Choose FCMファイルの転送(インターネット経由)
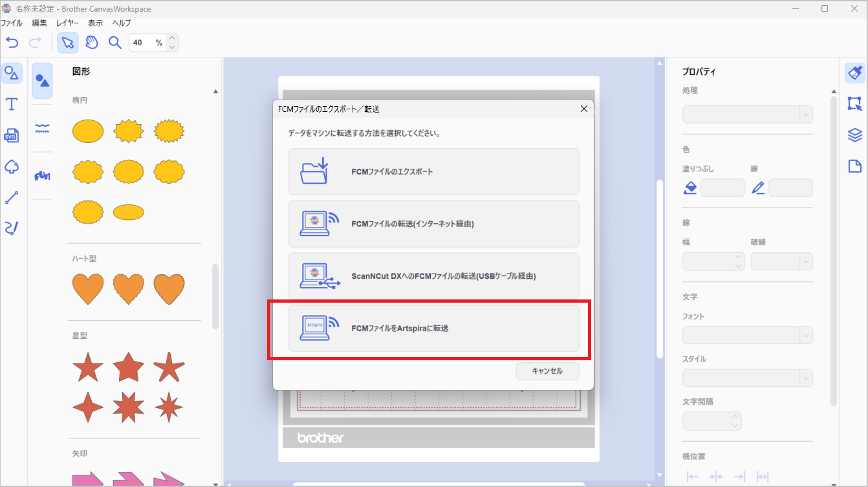This screenshot has width=868, height=487. point(433,224)
